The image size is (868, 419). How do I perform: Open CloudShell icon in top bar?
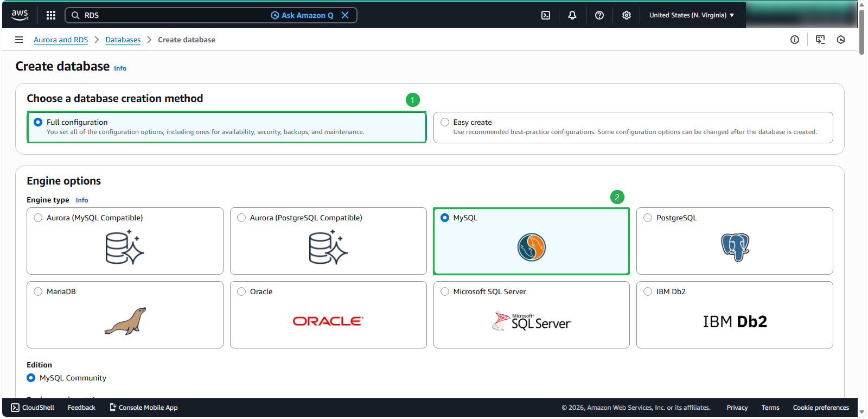point(546,15)
